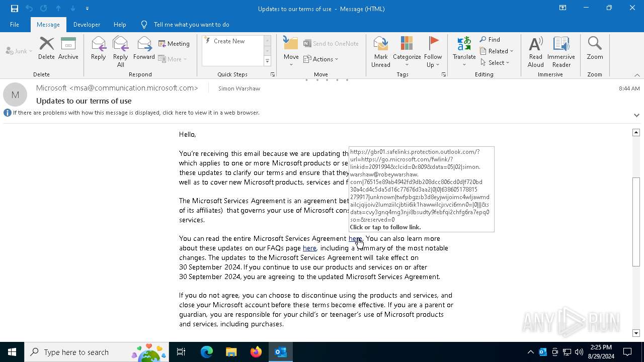Send the message to OneNote
644x362 pixels.
click(331, 44)
